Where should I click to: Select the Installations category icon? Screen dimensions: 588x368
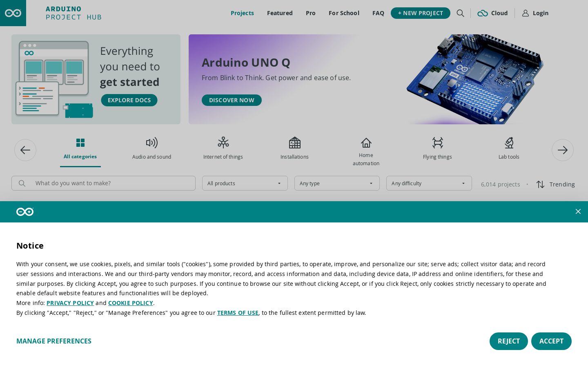tap(295, 143)
